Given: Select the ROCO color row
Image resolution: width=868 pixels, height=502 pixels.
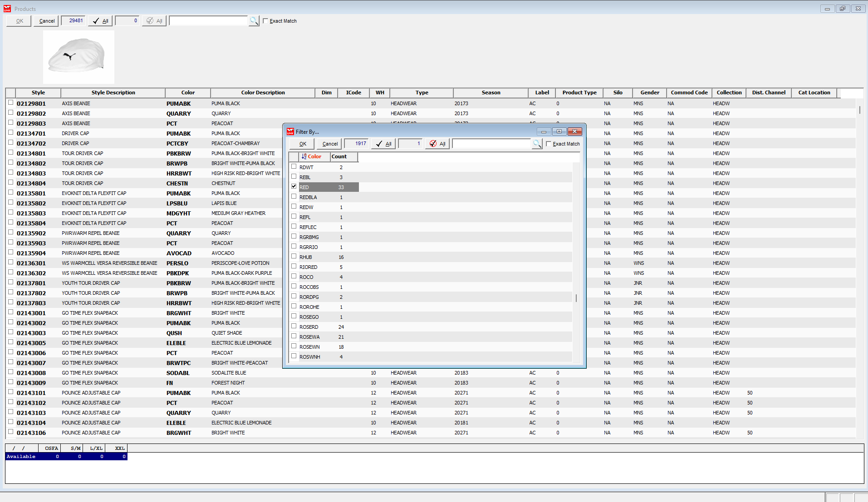Looking at the screenshot, I should pos(329,277).
